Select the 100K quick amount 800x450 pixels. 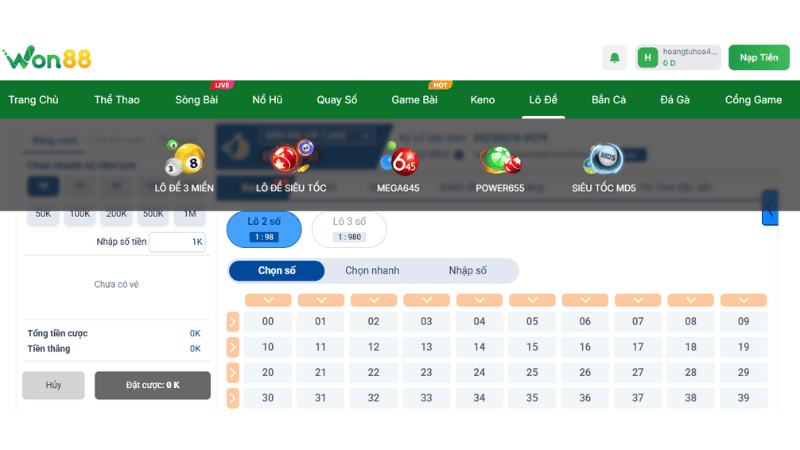(80, 214)
